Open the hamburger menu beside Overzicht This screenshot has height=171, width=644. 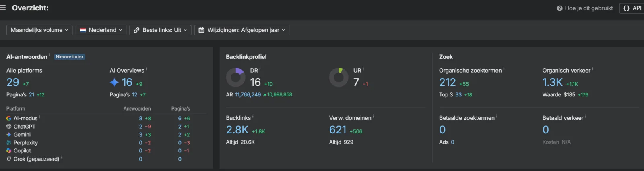(3, 8)
